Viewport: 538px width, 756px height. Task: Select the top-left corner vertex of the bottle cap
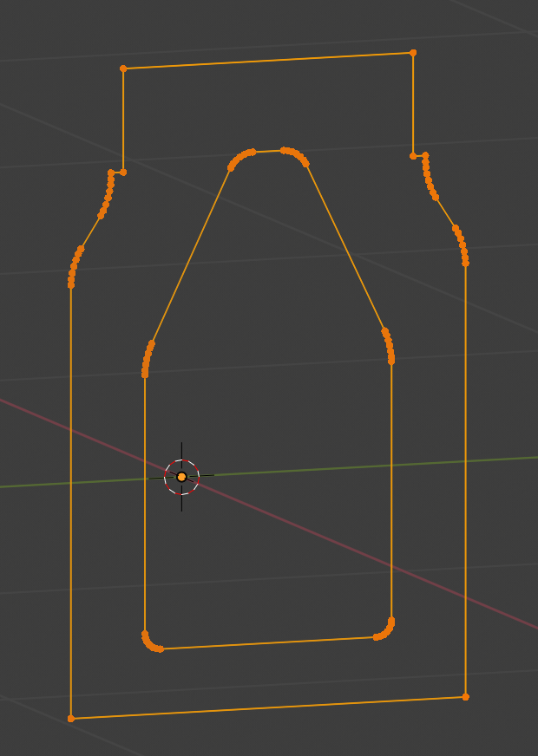[x=123, y=68]
